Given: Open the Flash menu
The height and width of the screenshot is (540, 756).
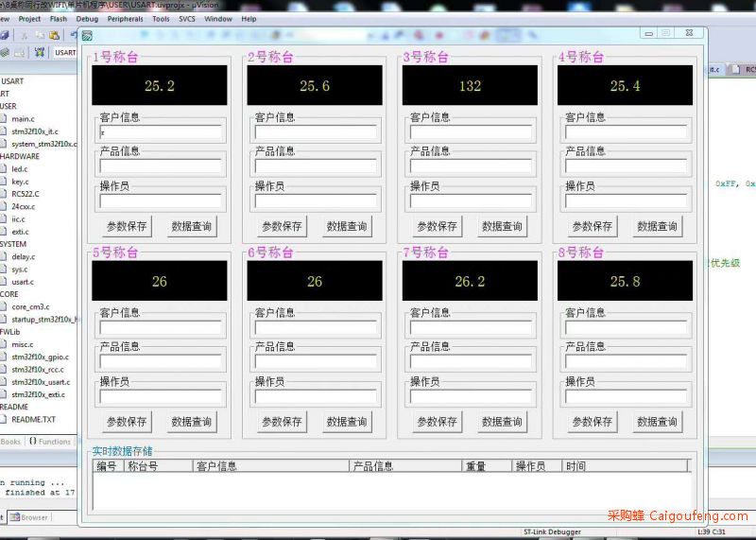Looking at the screenshot, I should (59, 19).
